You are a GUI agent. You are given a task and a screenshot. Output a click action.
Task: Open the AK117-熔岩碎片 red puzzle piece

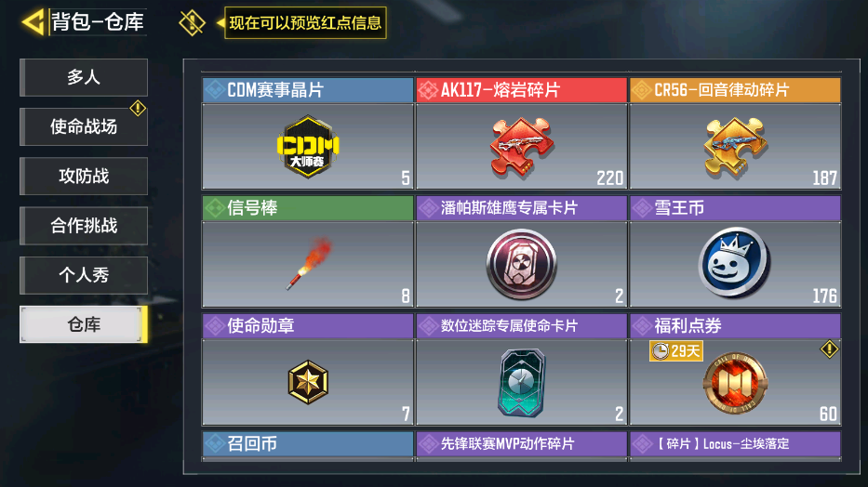(522, 147)
